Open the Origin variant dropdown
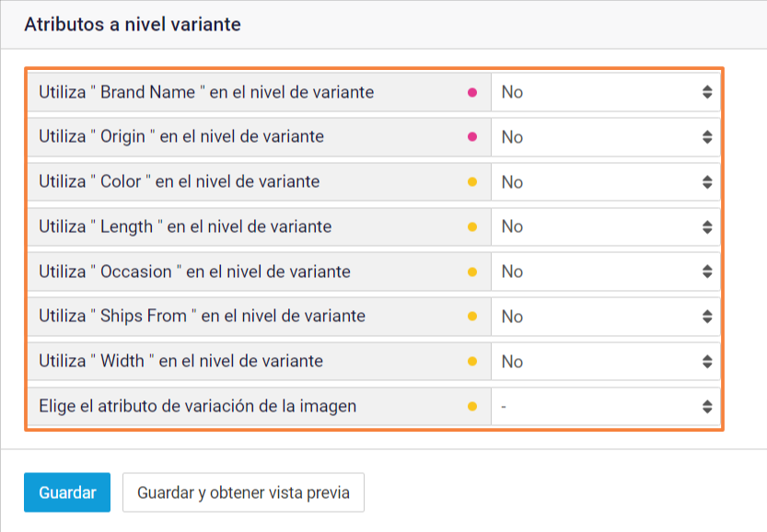Image resolution: width=767 pixels, height=532 pixels. click(606, 137)
